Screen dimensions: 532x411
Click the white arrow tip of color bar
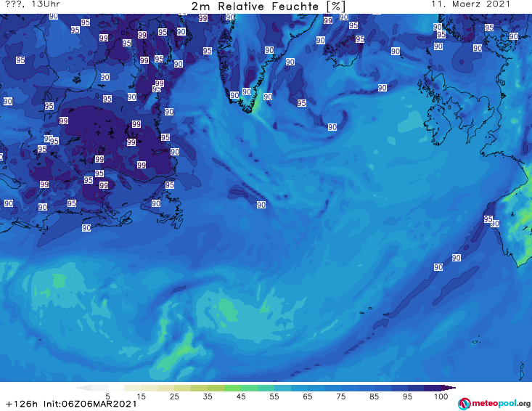(83, 388)
